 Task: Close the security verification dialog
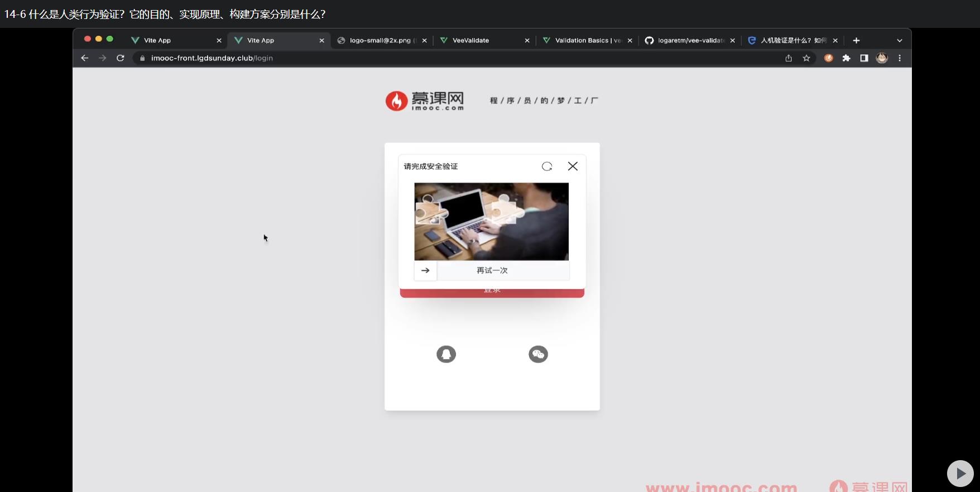click(x=573, y=166)
